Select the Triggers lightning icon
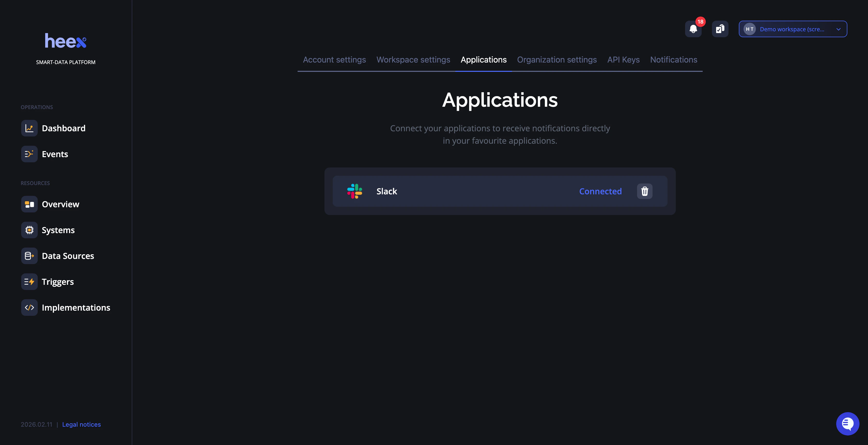Image resolution: width=868 pixels, height=445 pixels. pos(29,281)
